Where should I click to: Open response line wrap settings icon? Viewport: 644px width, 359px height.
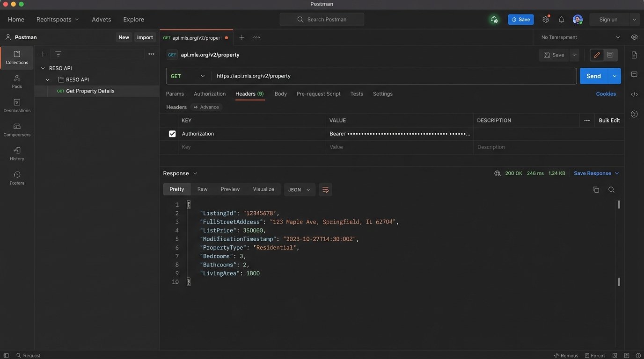coord(325,189)
